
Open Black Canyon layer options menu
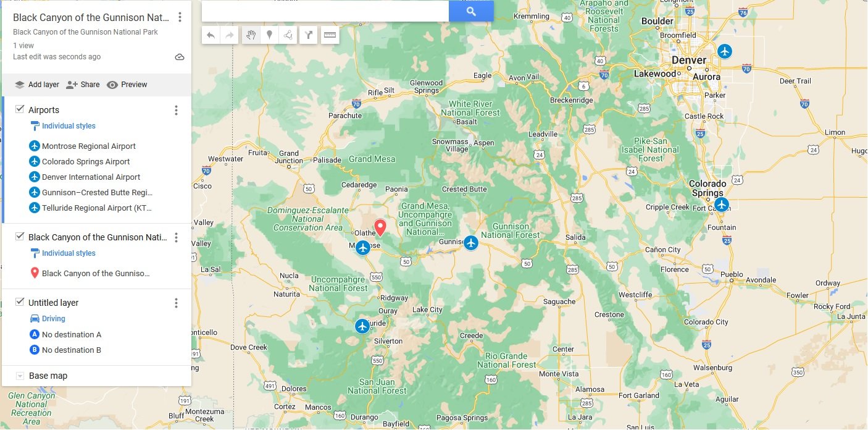(176, 237)
